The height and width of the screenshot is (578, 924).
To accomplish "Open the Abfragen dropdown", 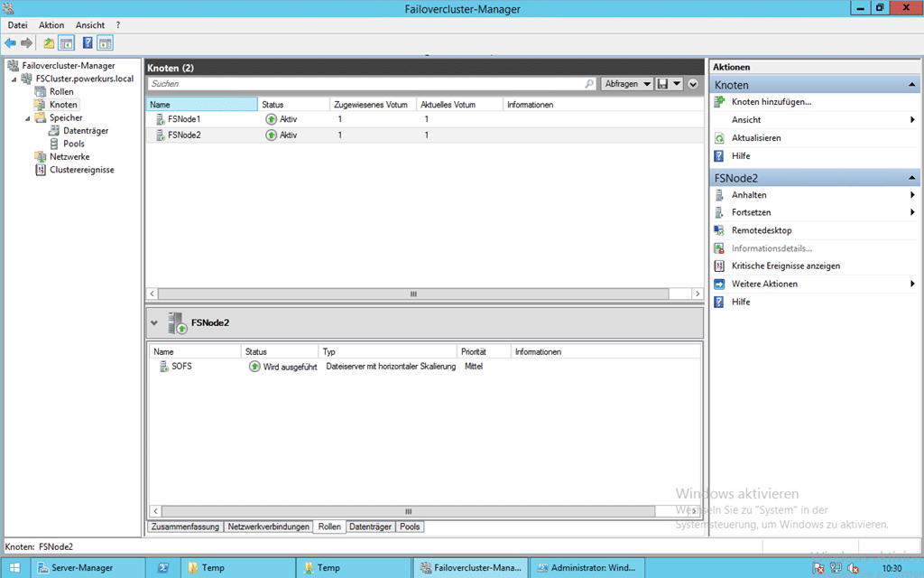I will [627, 84].
